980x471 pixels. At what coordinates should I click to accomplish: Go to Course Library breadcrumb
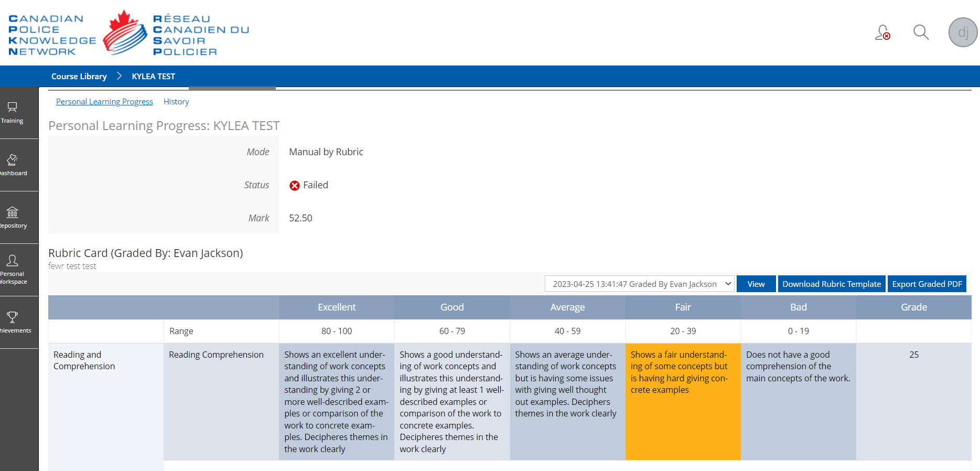[79, 76]
